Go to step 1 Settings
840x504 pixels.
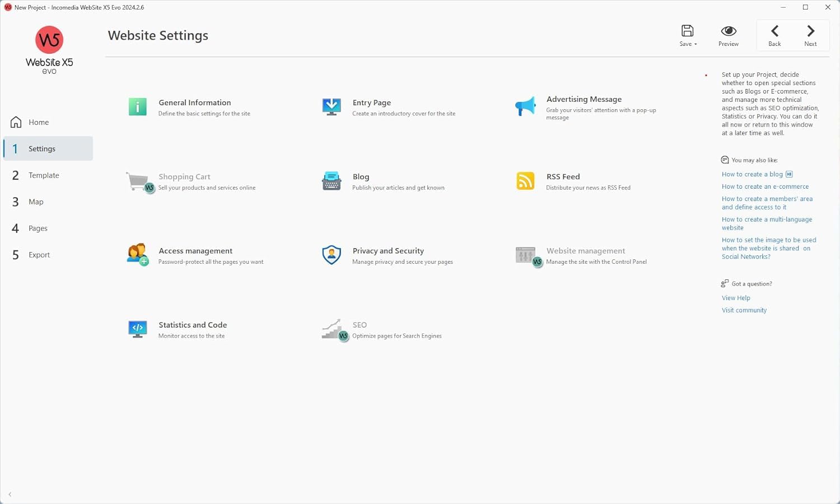48,148
